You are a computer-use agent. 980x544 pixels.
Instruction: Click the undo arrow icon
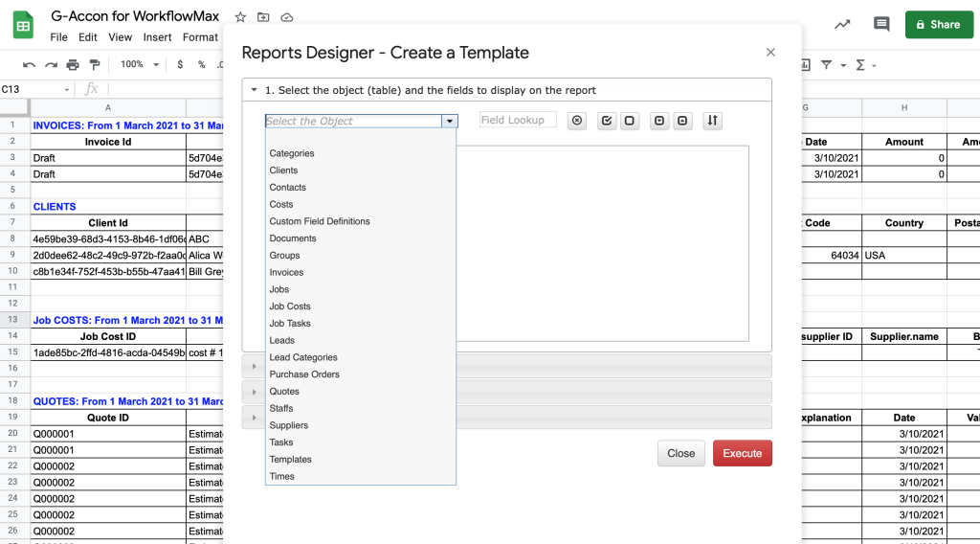(x=29, y=64)
